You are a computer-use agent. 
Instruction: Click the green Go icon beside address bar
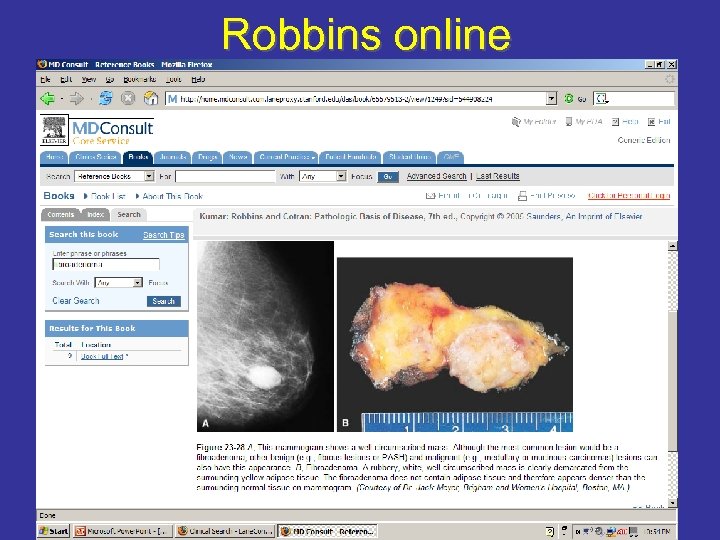click(x=569, y=98)
